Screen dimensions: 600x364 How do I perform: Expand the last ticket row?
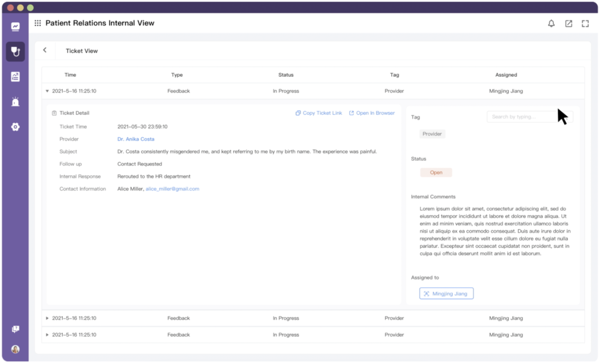pos(47,335)
